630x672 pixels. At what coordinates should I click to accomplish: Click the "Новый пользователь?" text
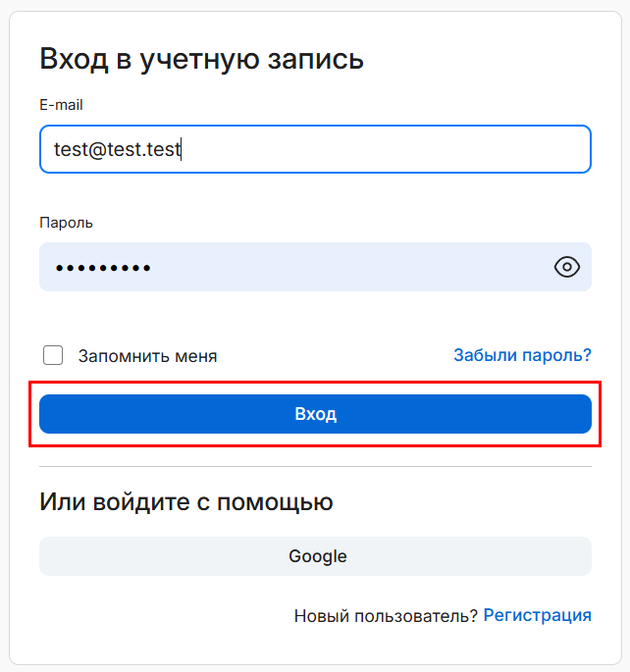click(x=386, y=615)
